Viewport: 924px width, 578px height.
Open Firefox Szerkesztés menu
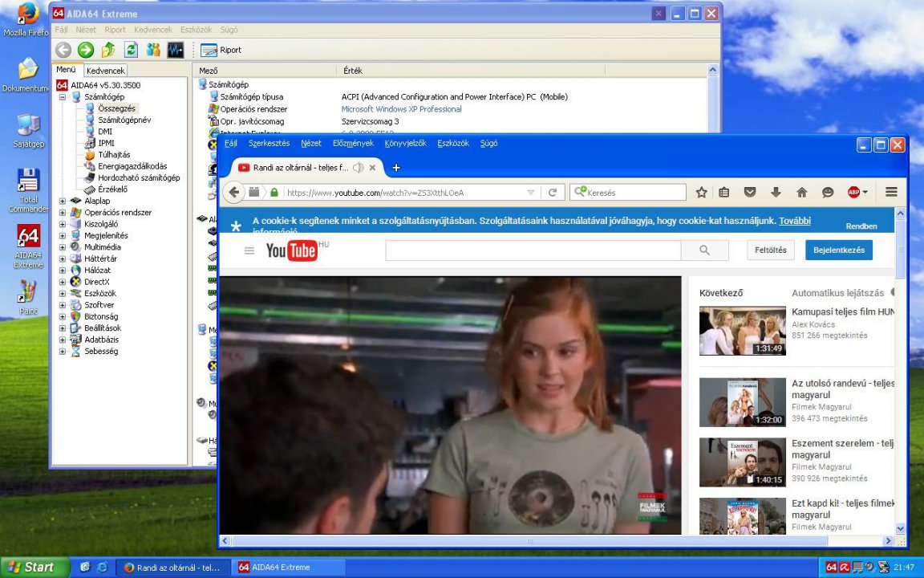click(x=269, y=144)
